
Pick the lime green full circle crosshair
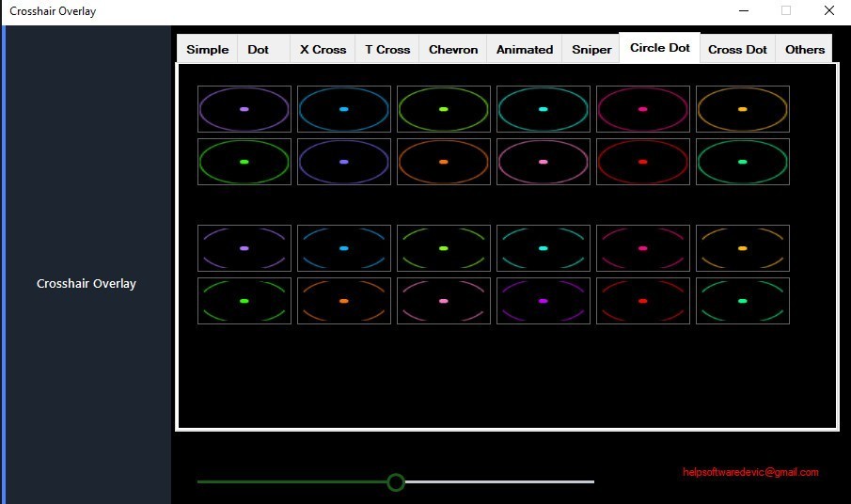[x=444, y=109]
